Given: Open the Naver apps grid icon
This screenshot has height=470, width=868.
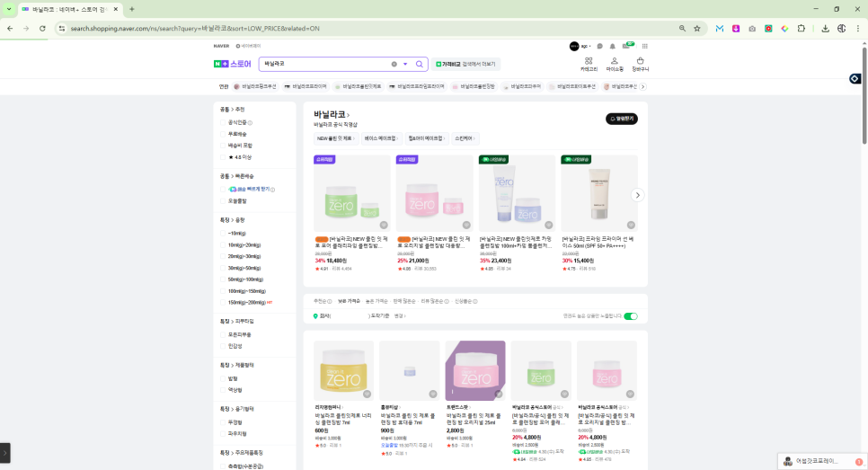Looking at the screenshot, I should (644, 47).
